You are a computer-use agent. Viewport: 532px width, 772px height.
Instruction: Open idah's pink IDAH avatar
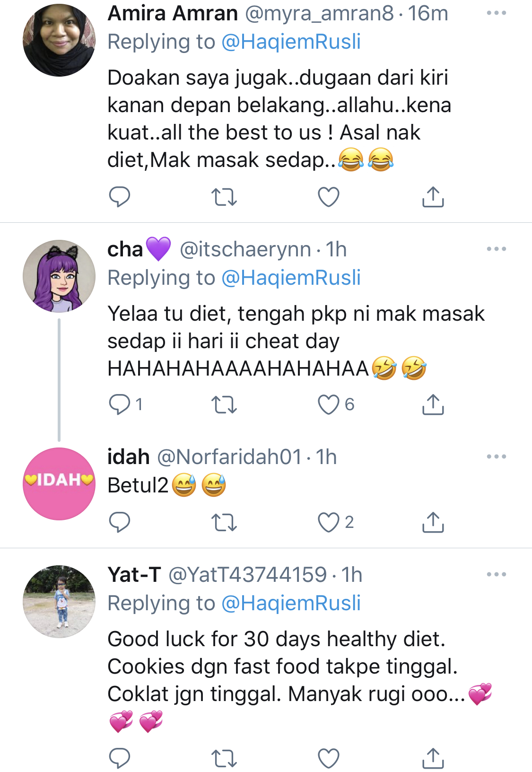point(59,483)
